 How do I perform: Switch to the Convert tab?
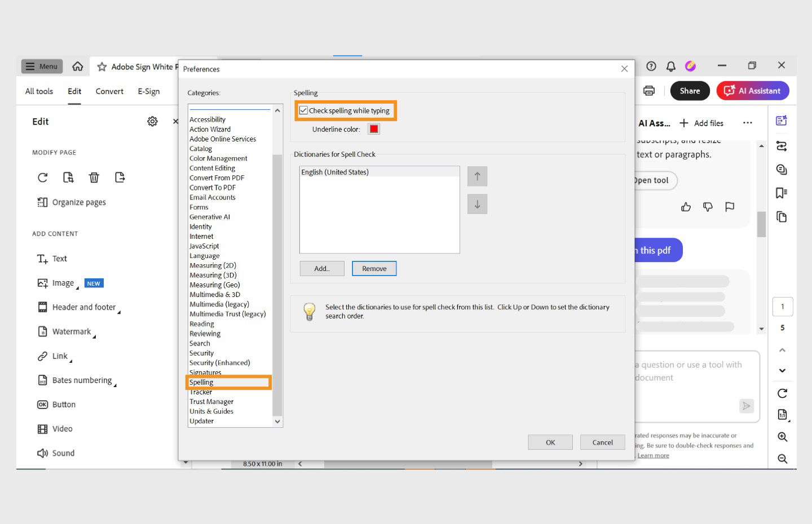109,91
